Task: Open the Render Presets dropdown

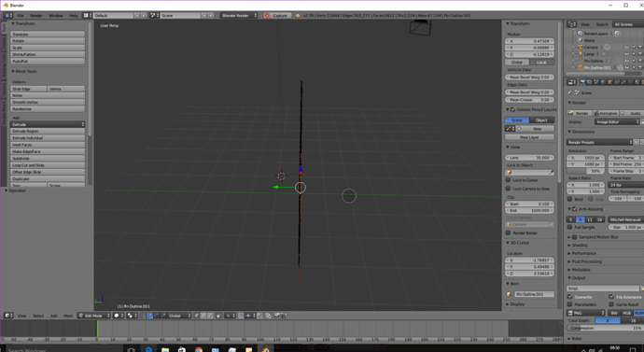Action: click(x=599, y=142)
